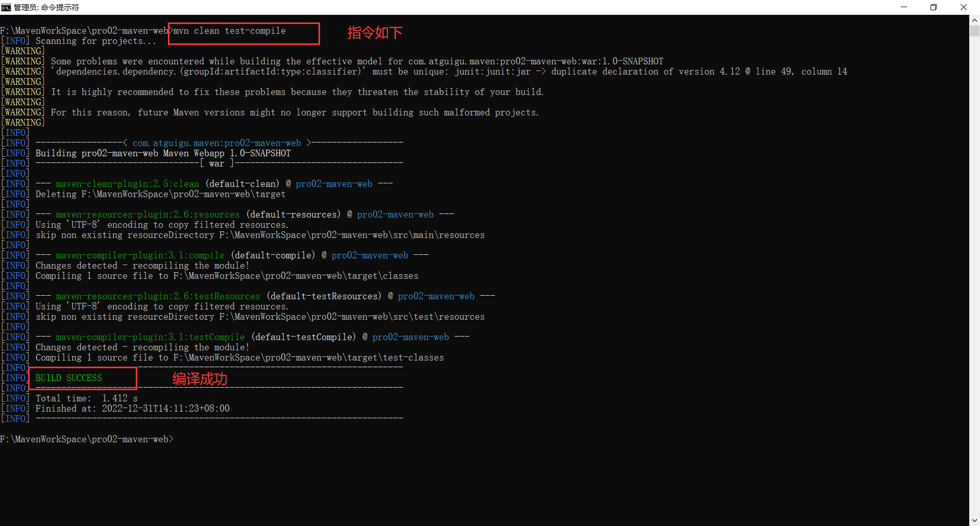Click 'skip non existing resourceDirectory' src\test\resources line
Viewport: 980px width, 526px height.
click(260, 317)
